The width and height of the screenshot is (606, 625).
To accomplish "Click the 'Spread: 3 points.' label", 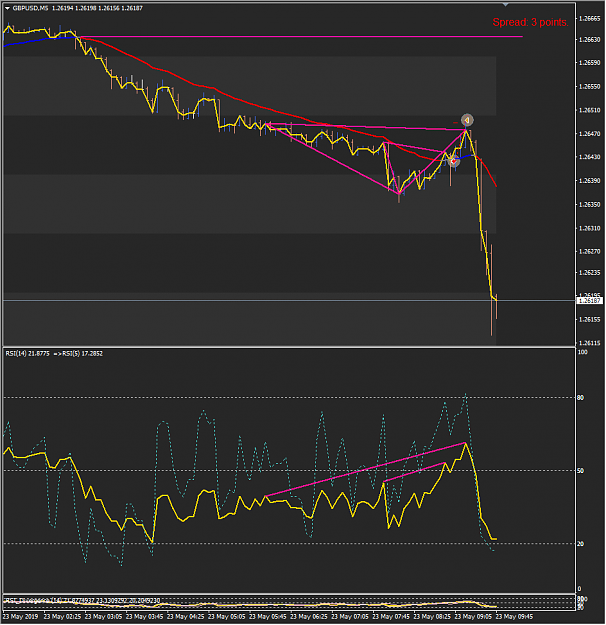I will pyautogui.click(x=530, y=22).
